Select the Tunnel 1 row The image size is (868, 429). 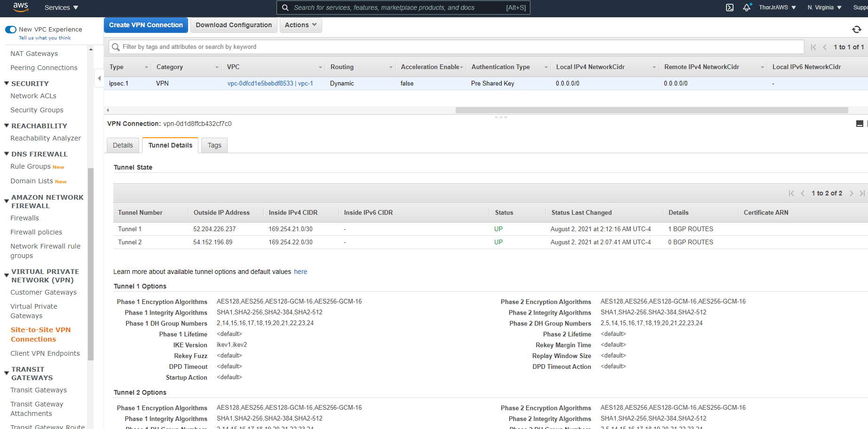[490, 229]
